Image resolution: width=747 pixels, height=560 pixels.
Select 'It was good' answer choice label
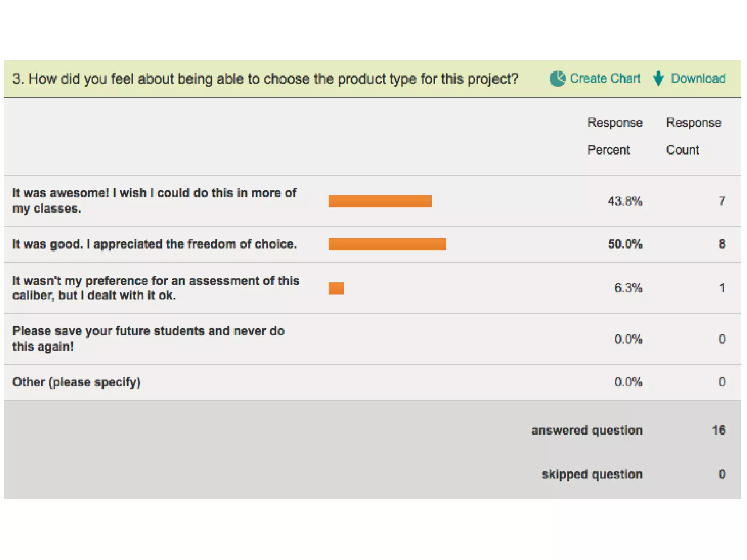click(x=155, y=244)
